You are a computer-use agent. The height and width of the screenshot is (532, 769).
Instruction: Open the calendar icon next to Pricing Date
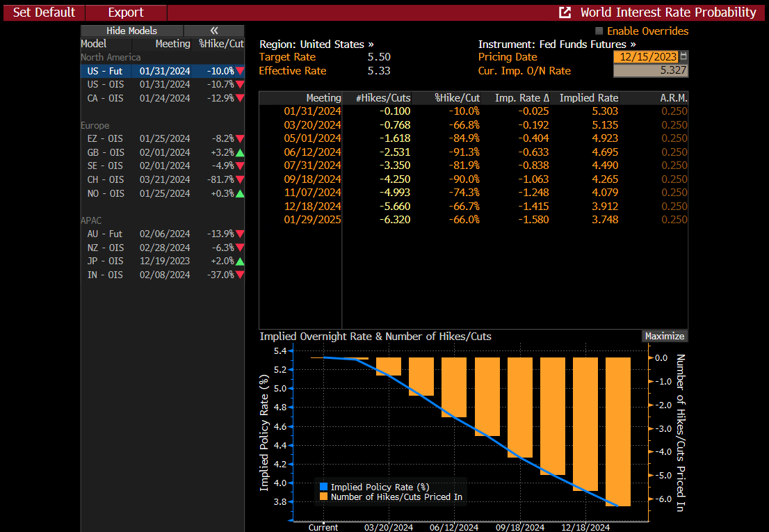click(x=683, y=57)
